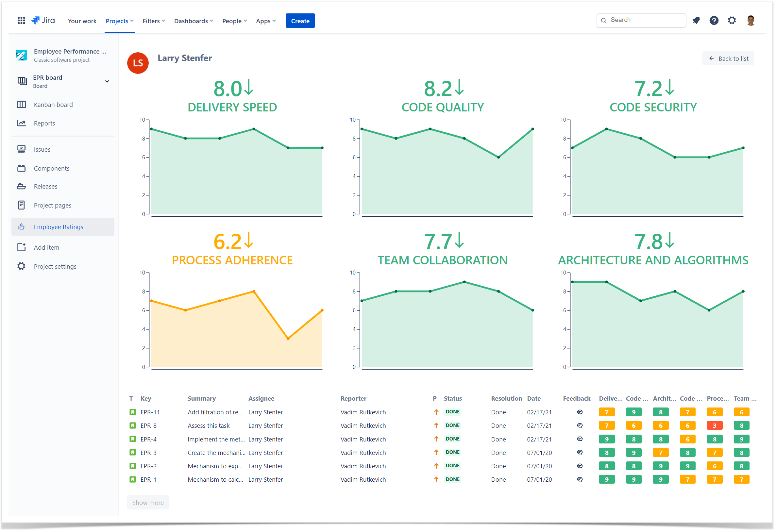
Task: Click the Summary column header
Action: (x=202, y=399)
